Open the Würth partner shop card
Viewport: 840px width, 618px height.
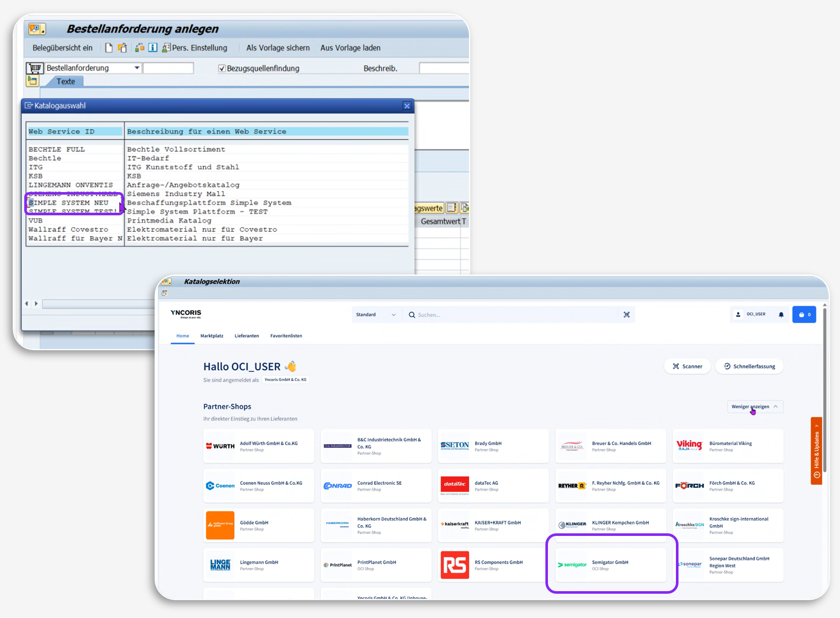pyautogui.click(x=259, y=446)
